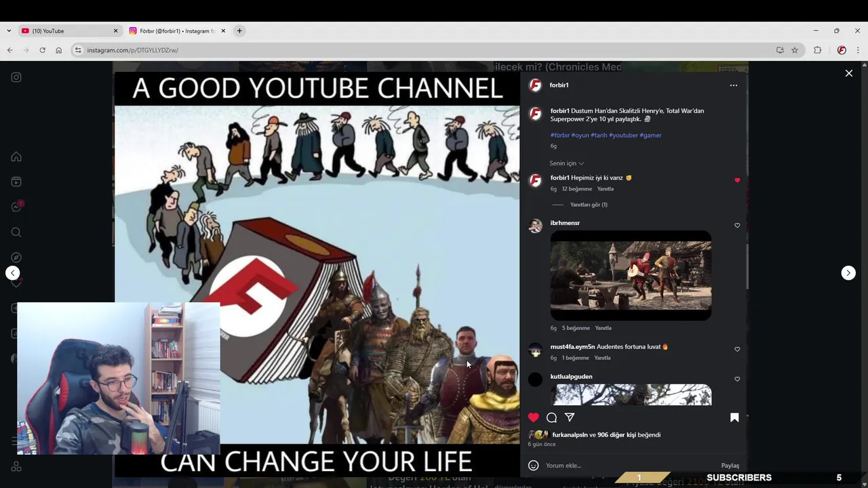Viewport: 868px width, 488px height.
Task: Open kutlualpguden's profile username
Action: tap(571, 377)
